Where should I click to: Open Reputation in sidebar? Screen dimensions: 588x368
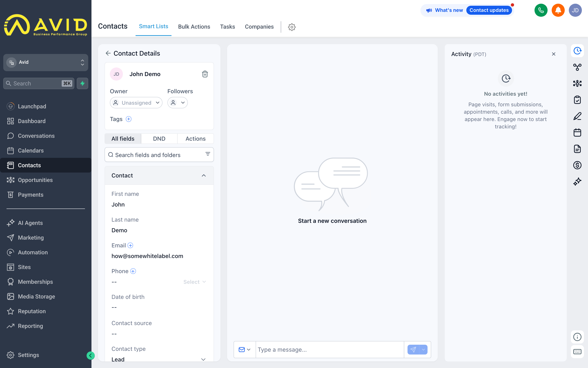(46, 311)
